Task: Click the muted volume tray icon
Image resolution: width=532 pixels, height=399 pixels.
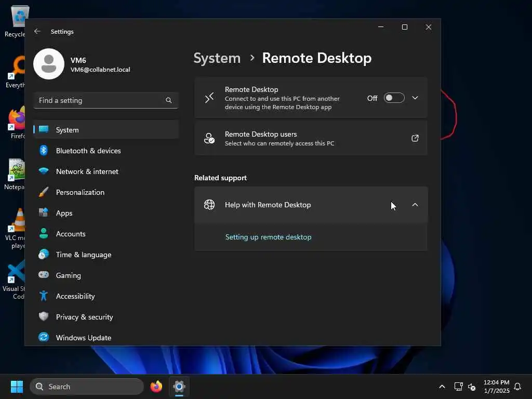Action: pos(472,387)
